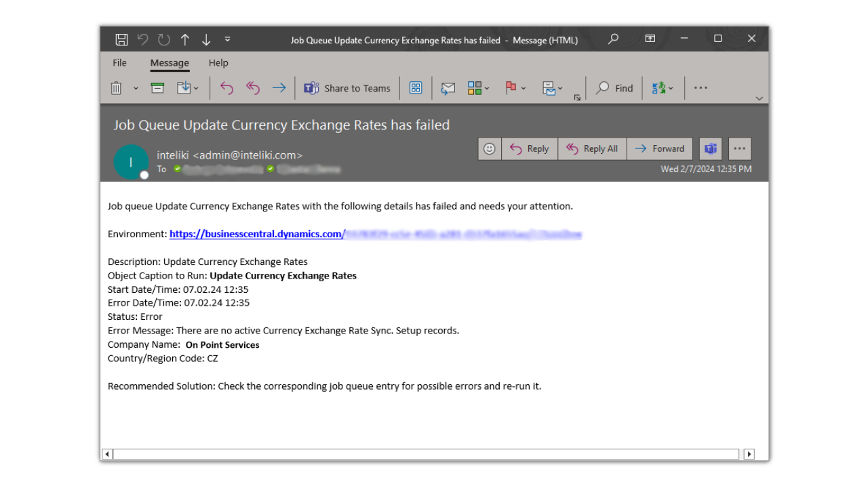Open the File menu
This screenshot has height=488, width=868.
[x=119, y=62]
